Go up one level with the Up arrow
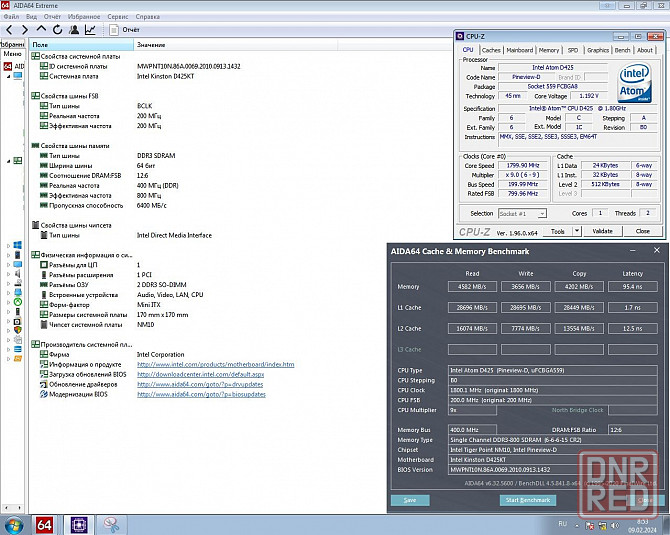Screen dimensions: 670x535 [x=41, y=30]
